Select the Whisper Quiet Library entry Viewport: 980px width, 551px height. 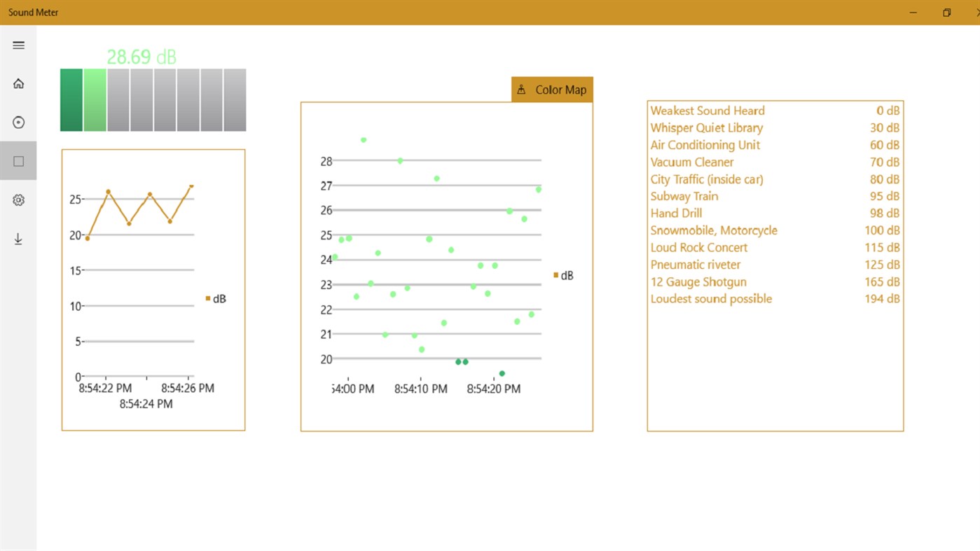706,127
